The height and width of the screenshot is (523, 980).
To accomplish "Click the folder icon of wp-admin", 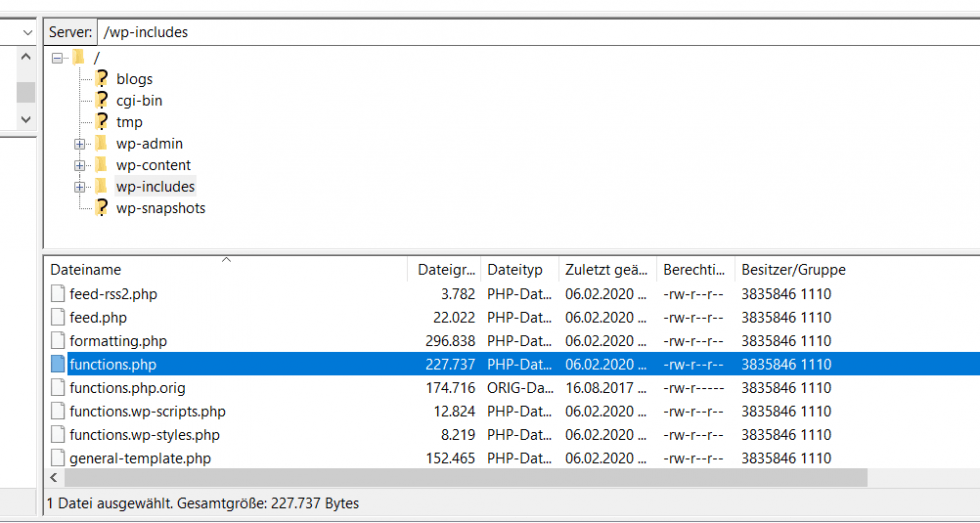I will pyautogui.click(x=101, y=144).
